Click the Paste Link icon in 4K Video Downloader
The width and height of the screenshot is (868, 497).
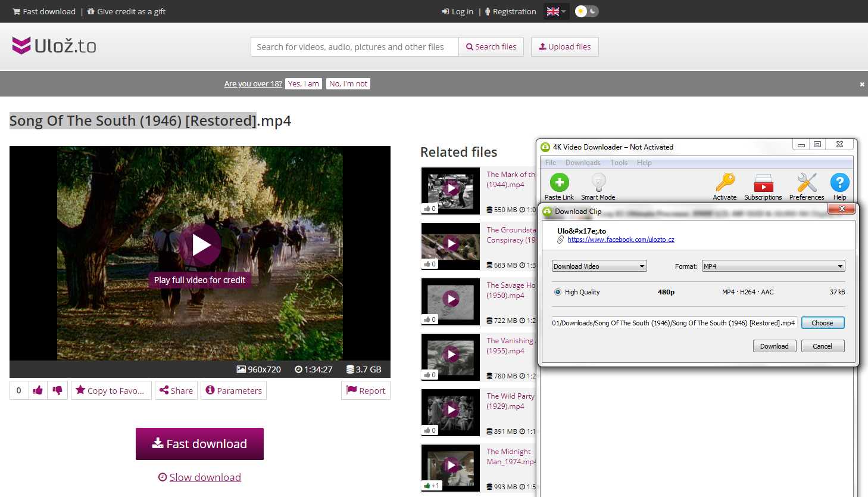click(559, 182)
